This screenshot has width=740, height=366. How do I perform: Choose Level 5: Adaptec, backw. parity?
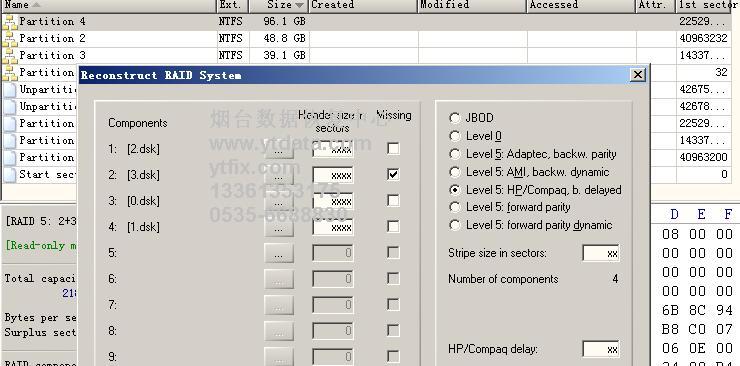[x=454, y=154]
